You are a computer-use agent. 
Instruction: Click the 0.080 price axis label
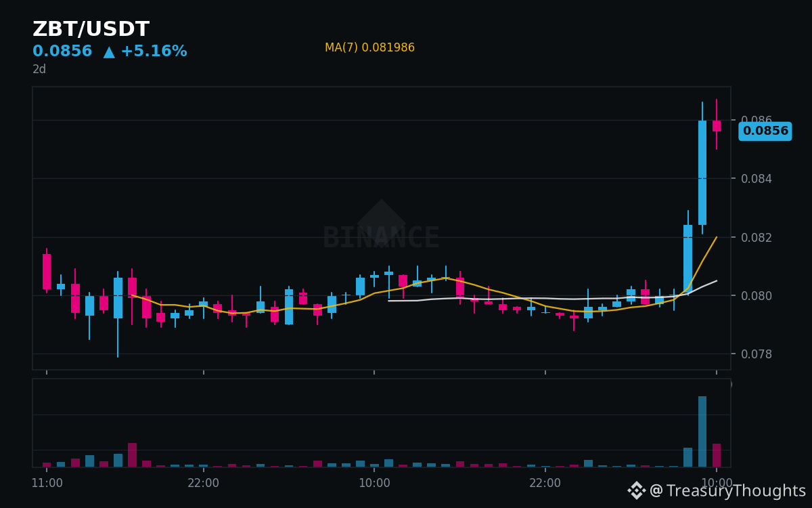pyautogui.click(x=757, y=296)
